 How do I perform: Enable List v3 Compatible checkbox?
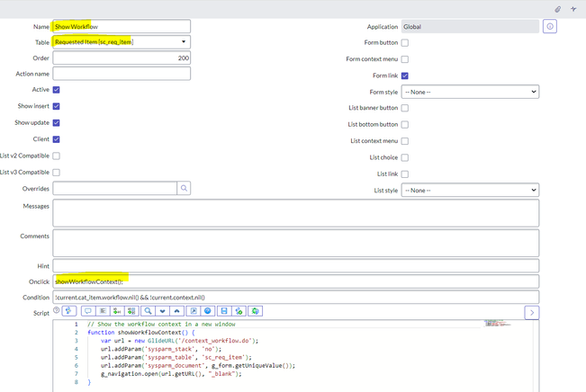[x=56, y=172]
